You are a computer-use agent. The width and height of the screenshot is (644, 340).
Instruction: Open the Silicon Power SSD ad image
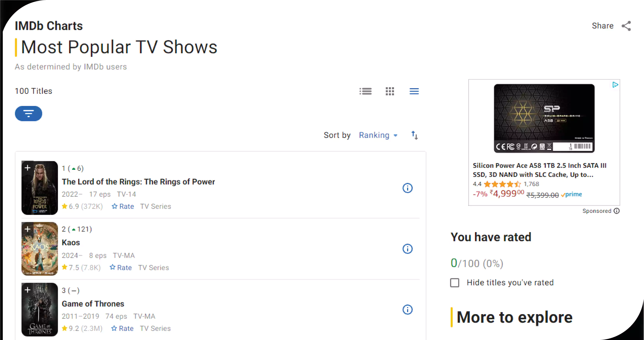pos(544,118)
